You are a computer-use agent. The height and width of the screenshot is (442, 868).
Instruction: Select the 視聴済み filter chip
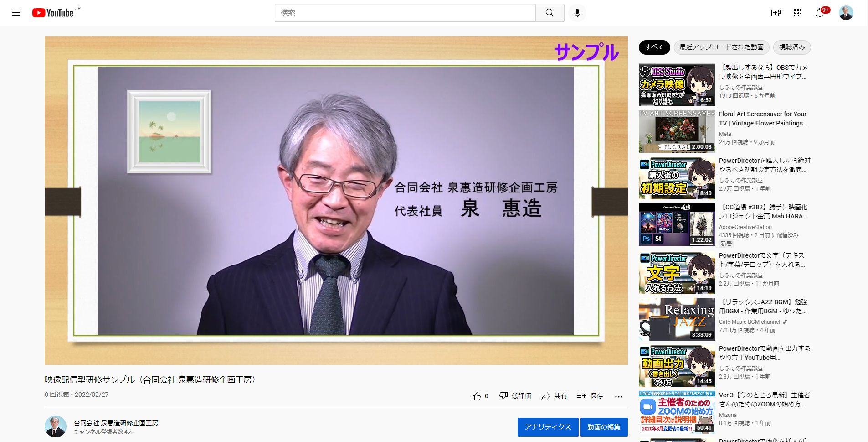click(792, 47)
